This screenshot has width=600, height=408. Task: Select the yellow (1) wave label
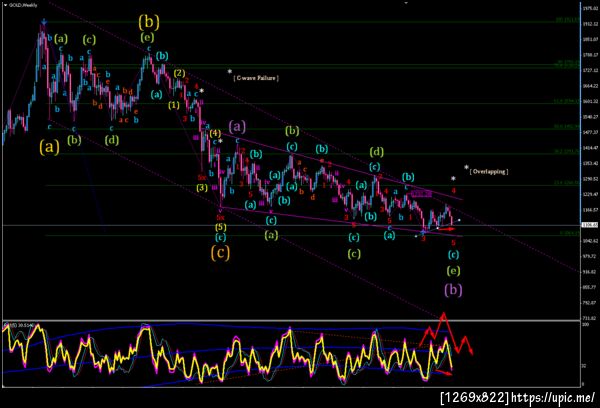pyautogui.click(x=174, y=105)
